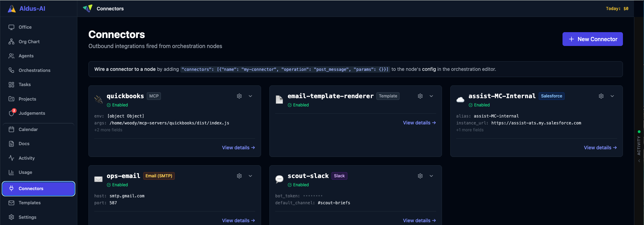Viewport: 644px width, 225px height.
Task: Click the quickbooks args file path
Action: [x=169, y=123]
